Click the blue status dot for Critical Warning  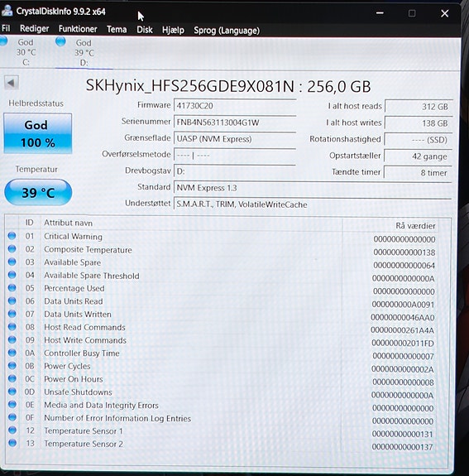pyautogui.click(x=12, y=236)
